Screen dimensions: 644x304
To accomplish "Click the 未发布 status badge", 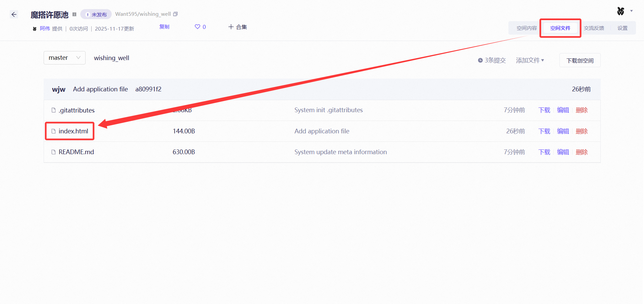I will tap(96, 14).
